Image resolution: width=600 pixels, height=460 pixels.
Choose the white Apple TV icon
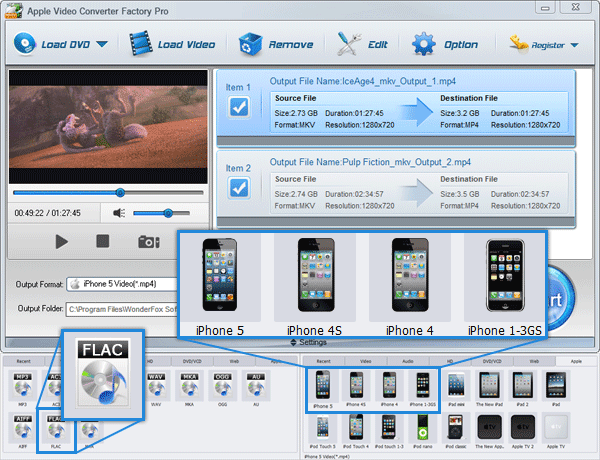556,431
